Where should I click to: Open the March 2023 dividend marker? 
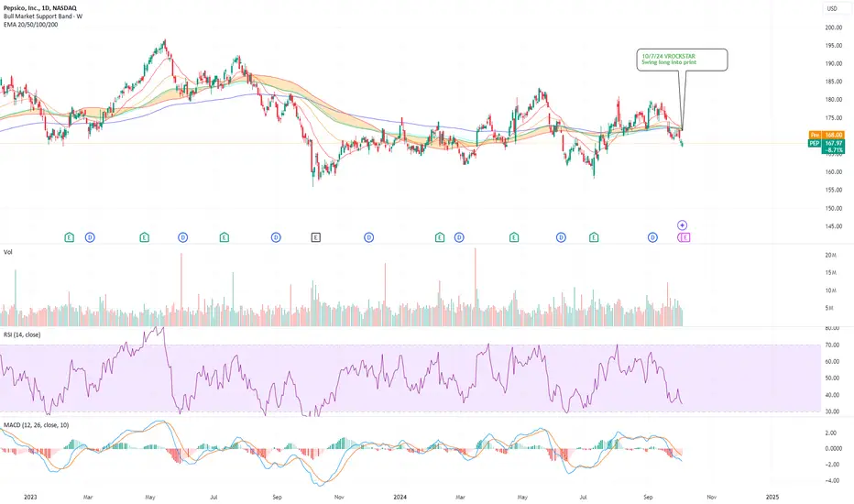pyautogui.click(x=90, y=237)
